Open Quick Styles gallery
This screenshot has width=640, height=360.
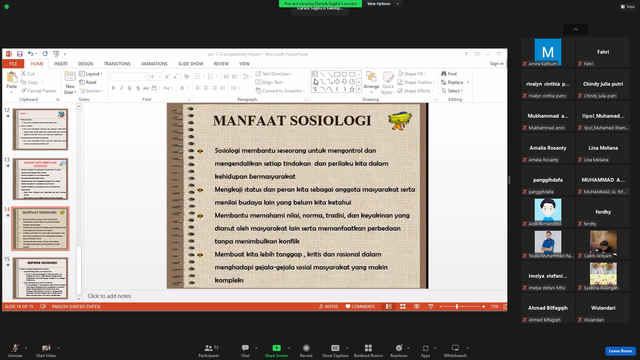pos(388,82)
